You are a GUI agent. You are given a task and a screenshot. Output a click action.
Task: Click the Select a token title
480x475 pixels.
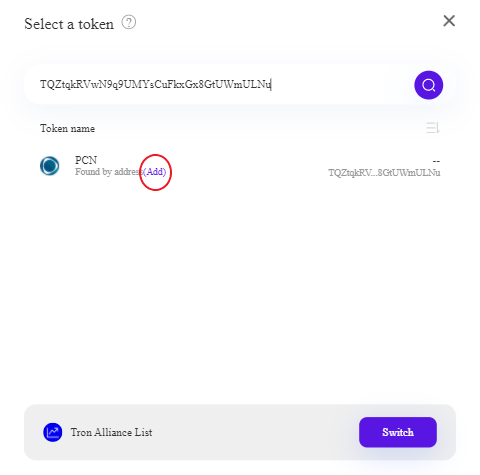pos(69,24)
